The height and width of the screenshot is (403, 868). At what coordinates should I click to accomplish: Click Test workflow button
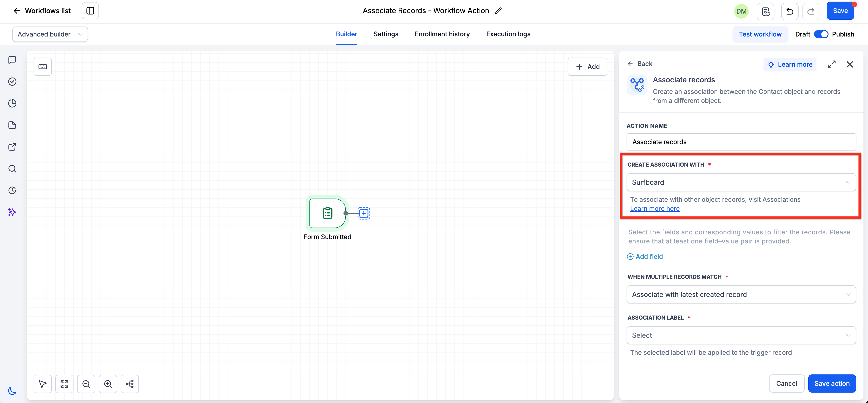point(760,34)
